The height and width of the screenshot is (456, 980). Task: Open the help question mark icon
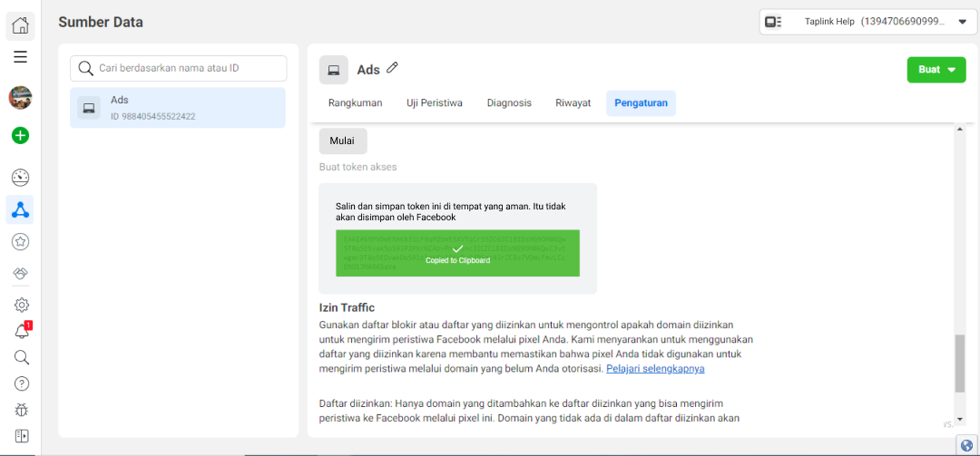click(21, 383)
